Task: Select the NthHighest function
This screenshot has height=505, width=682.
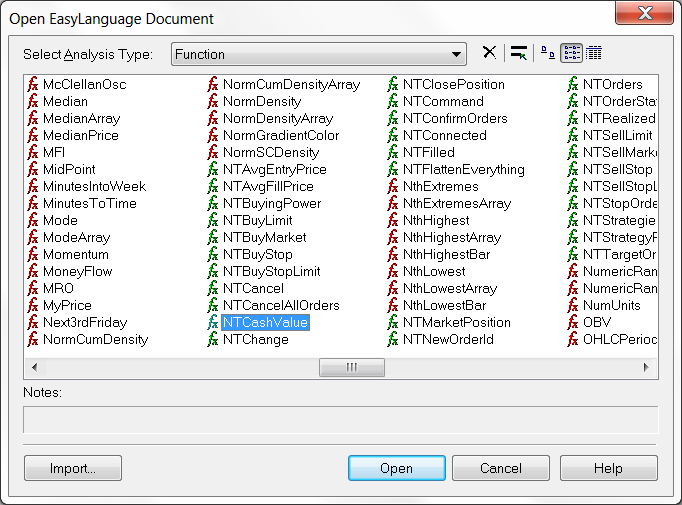Action: tap(436, 220)
